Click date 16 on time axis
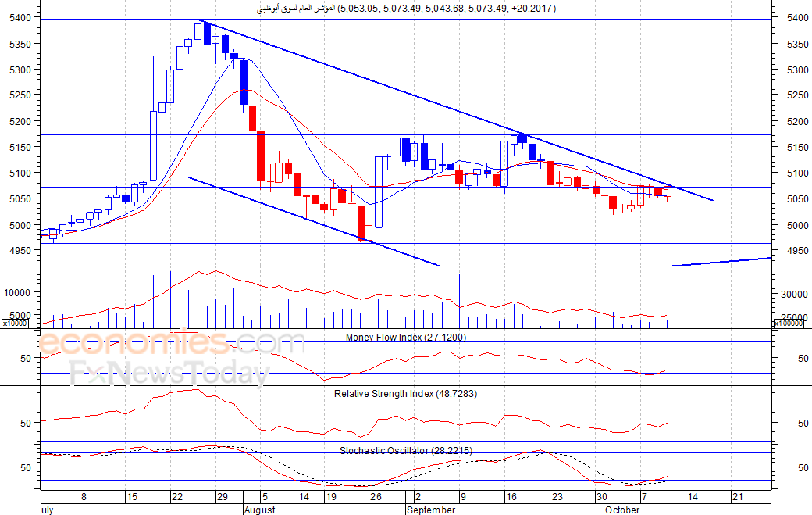The width and height of the screenshot is (812, 515). point(511,497)
